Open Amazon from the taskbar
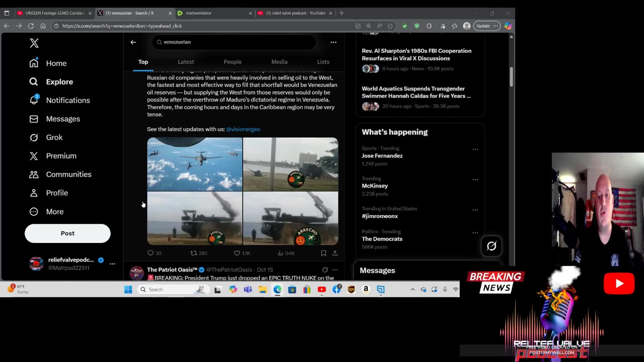This screenshot has width=644, height=362. (366, 289)
